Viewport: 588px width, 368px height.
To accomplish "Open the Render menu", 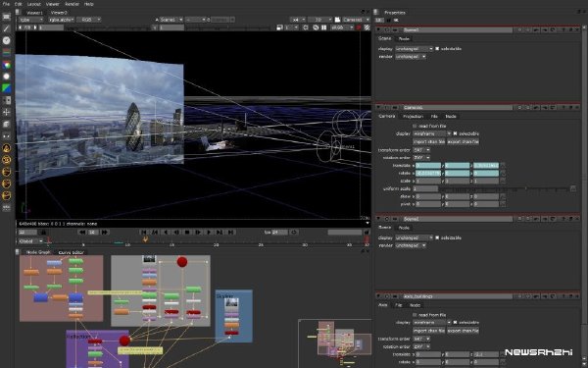I will pyautogui.click(x=72, y=4).
